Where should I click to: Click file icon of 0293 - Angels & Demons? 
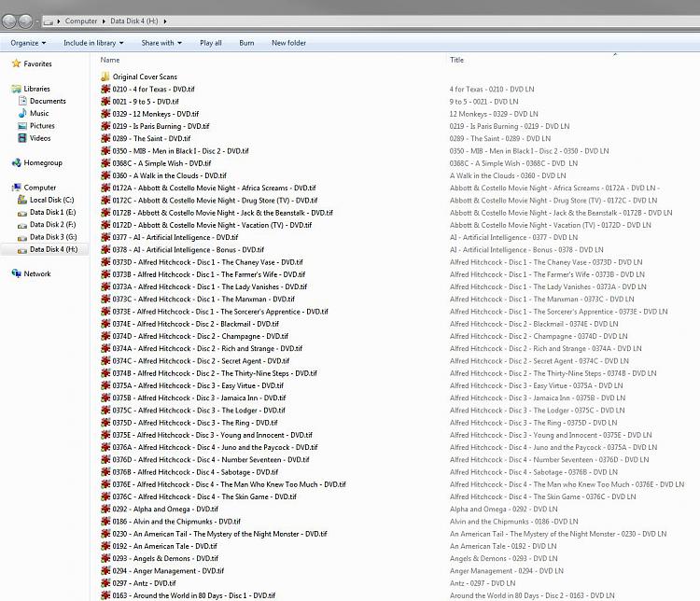105,558
